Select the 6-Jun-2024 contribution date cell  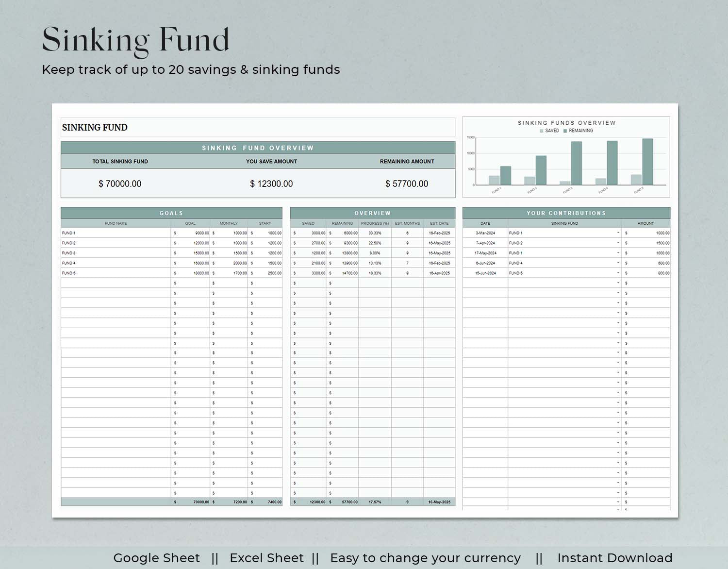pyautogui.click(x=485, y=263)
